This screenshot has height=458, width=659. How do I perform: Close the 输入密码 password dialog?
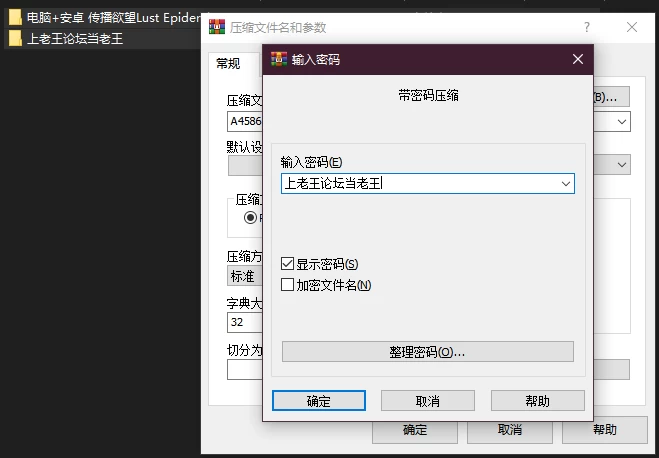(x=578, y=59)
